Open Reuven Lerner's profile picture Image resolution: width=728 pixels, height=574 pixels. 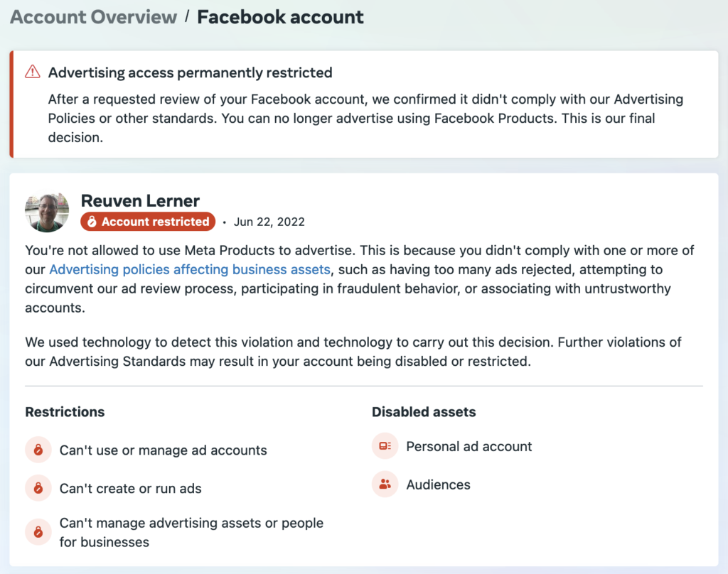pos(47,212)
